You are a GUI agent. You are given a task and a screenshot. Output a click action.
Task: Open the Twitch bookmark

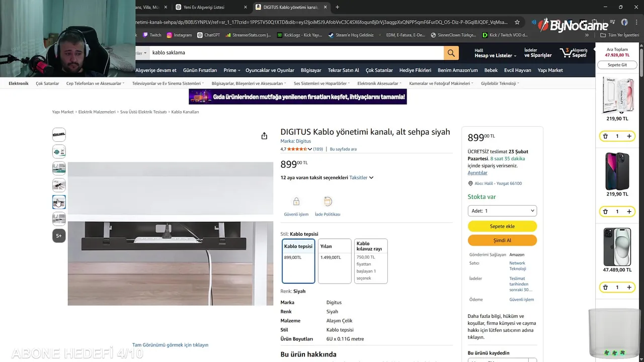(x=152, y=35)
